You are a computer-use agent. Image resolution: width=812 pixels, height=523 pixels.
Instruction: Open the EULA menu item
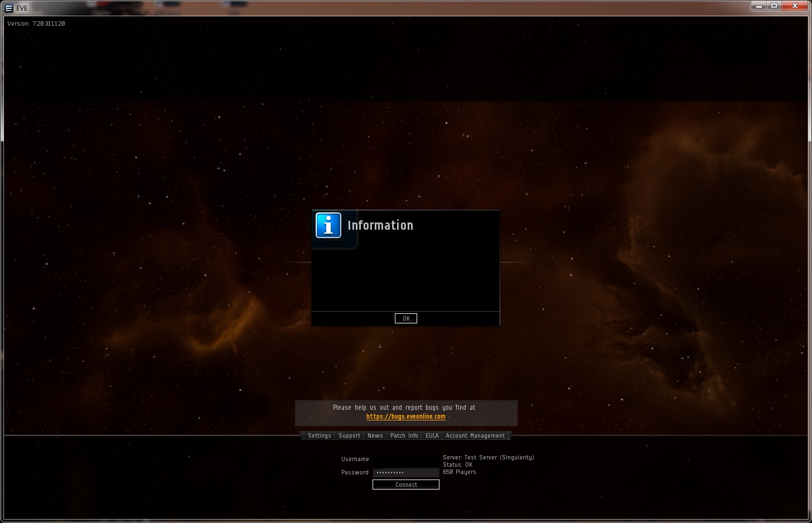432,435
